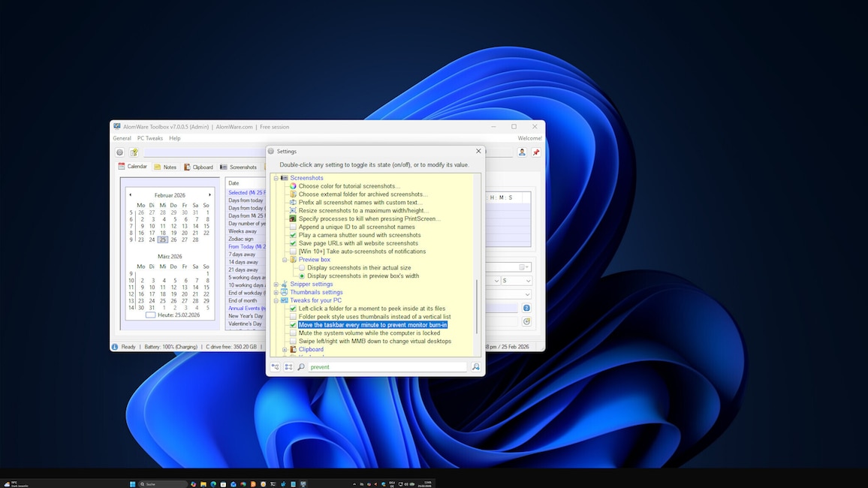Enable Take auto-screenshots of notifications
The height and width of the screenshot is (488, 868).
[293, 252]
